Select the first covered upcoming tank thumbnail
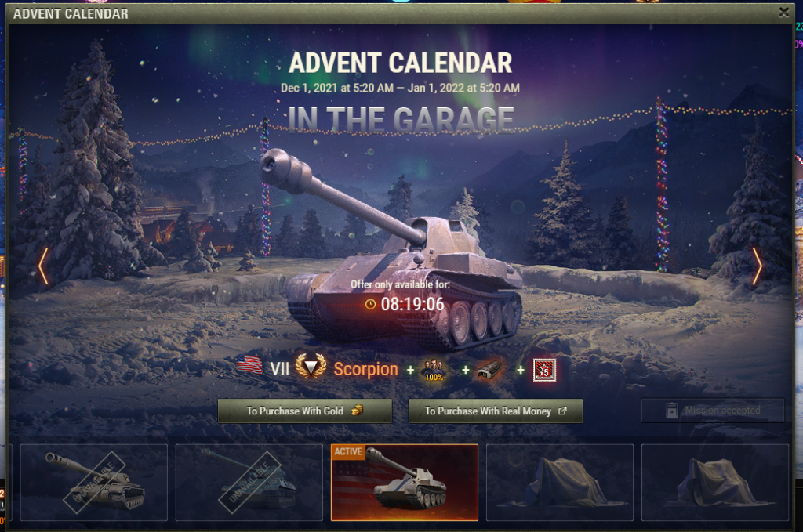 [x=560, y=483]
